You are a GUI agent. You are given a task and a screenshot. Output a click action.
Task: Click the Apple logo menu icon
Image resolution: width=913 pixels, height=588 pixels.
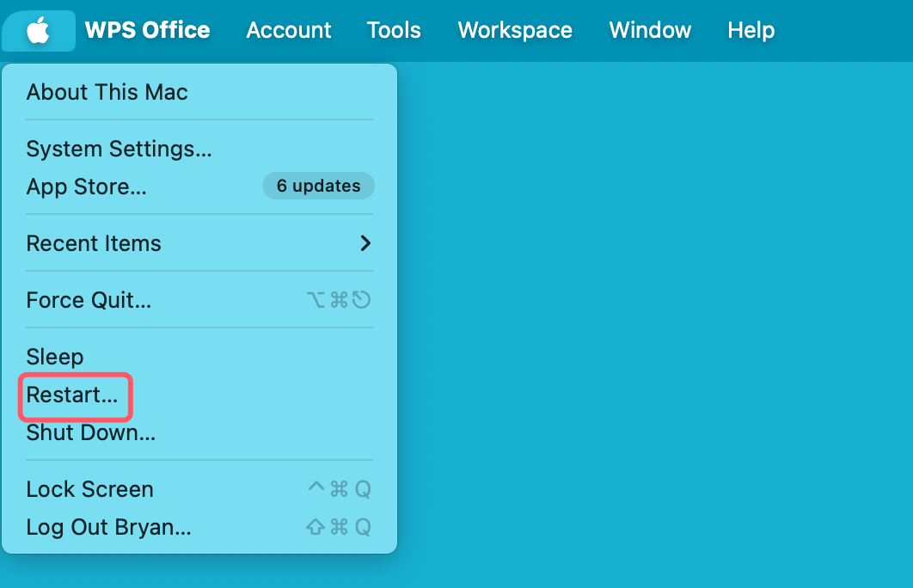pyautogui.click(x=38, y=31)
